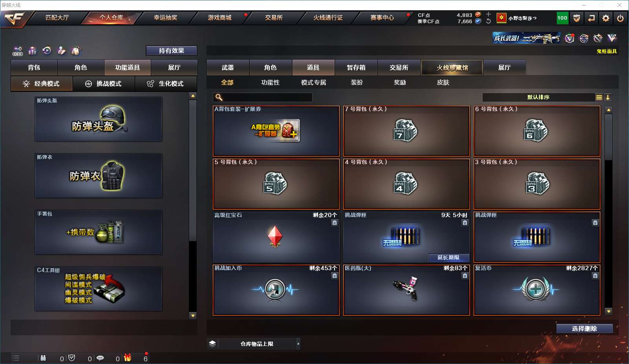Open the character edit icon
The image size is (629, 364).
[62, 50]
